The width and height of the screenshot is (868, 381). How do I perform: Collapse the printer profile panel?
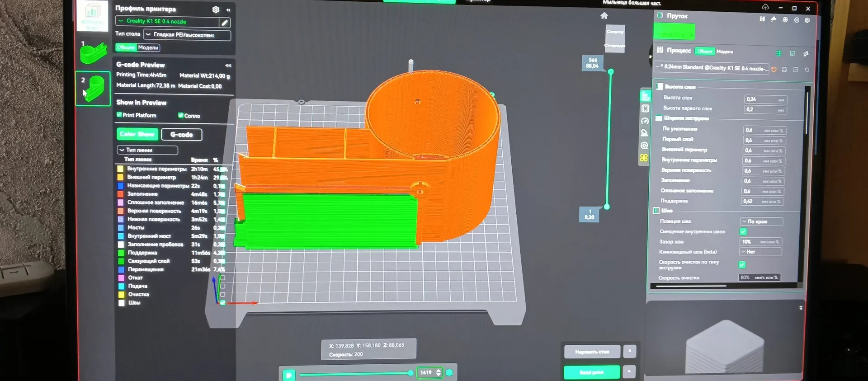[x=228, y=10]
